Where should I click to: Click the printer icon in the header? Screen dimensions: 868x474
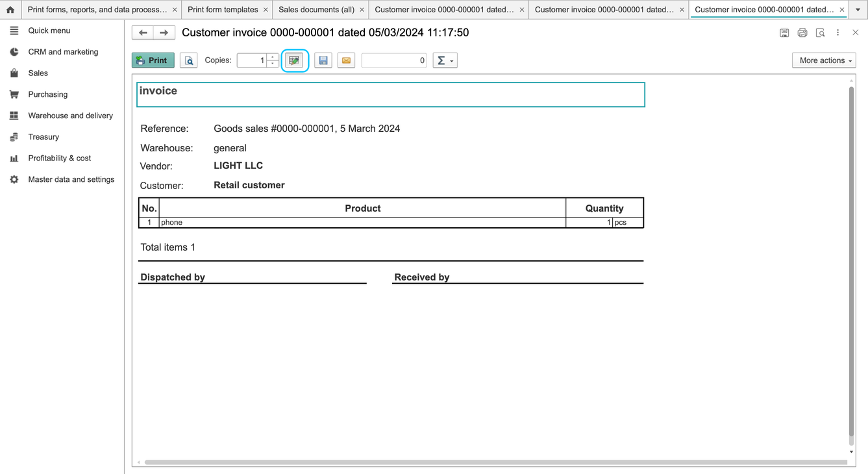click(x=802, y=33)
